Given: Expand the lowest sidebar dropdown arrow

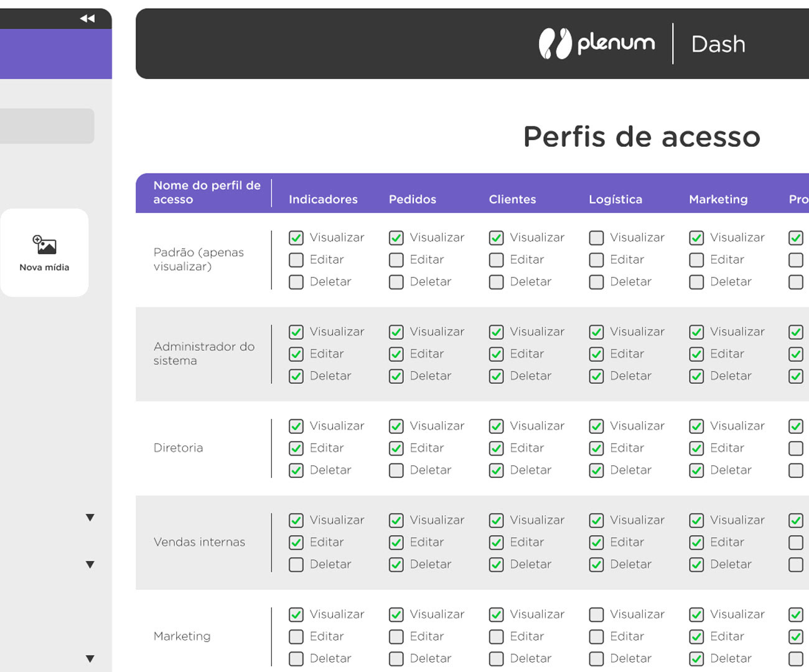Looking at the screenshot, I should (x=90, y=659).
